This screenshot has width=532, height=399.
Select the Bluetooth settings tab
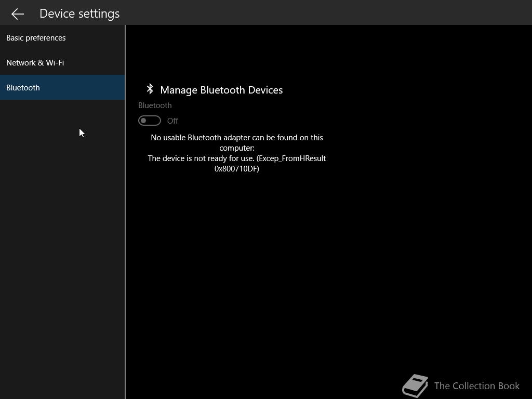point(62,87)
